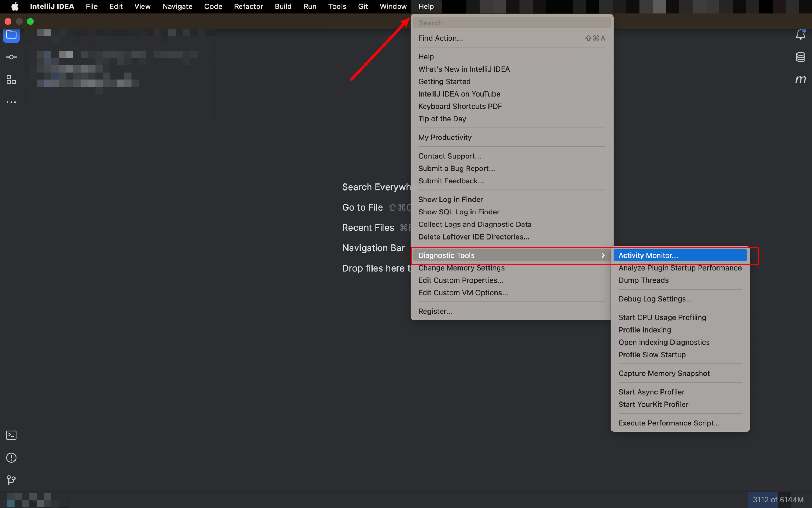Select Profile Indexing
Viewport: 812px width, 508px height.
coord(680,330)
